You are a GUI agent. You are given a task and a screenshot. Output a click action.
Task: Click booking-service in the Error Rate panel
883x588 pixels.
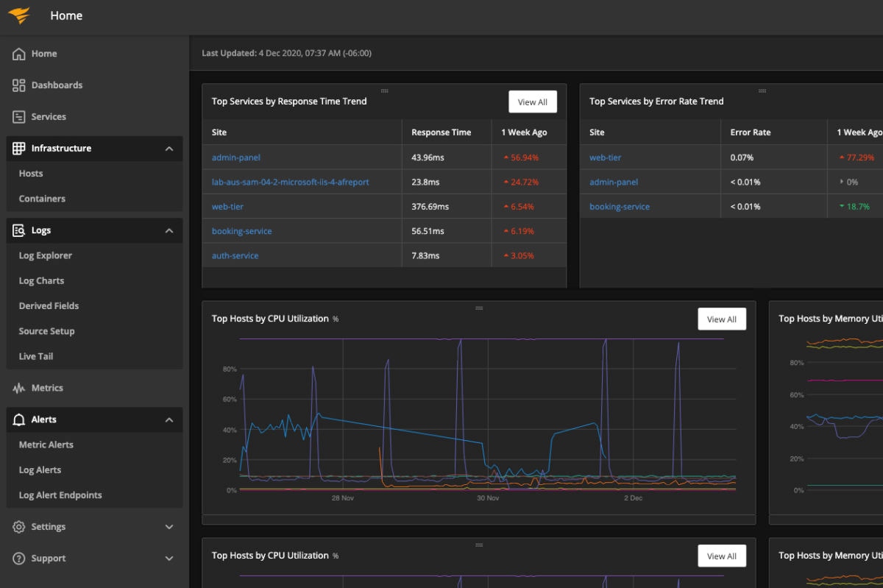coord(619,206)
